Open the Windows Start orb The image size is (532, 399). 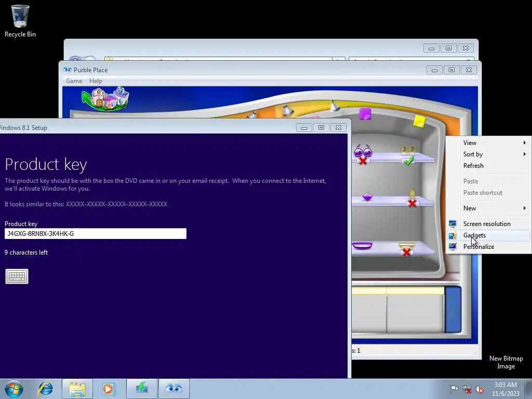pyautogui.click(x=14, y=389)
